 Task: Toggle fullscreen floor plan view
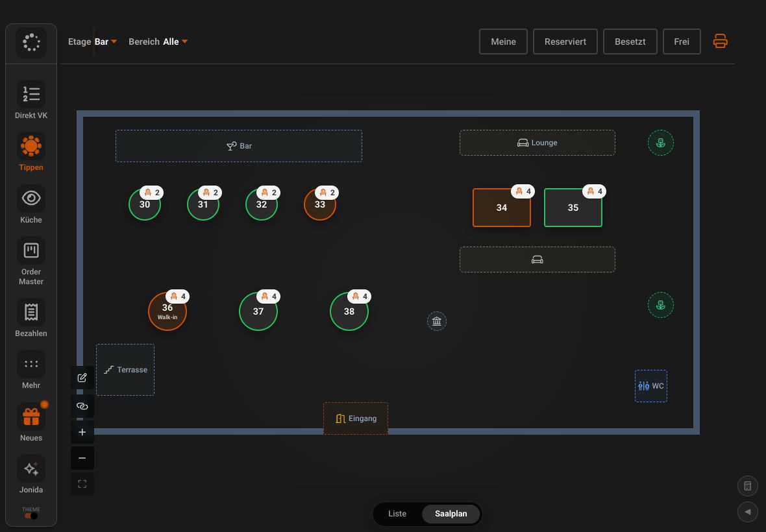click(82, 484)
